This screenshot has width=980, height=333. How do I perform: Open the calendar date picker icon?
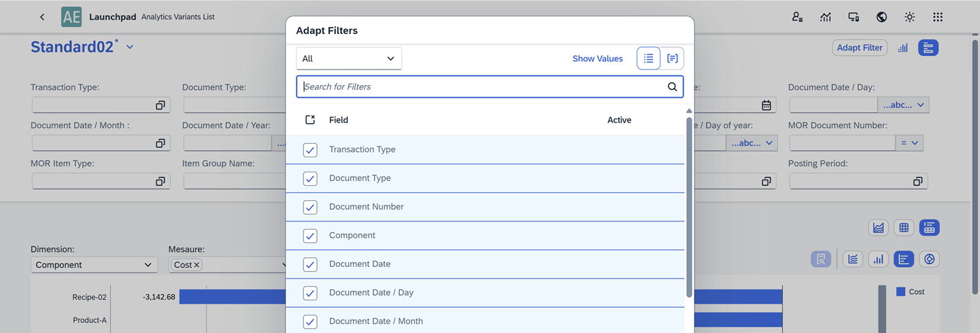point(766,105)
